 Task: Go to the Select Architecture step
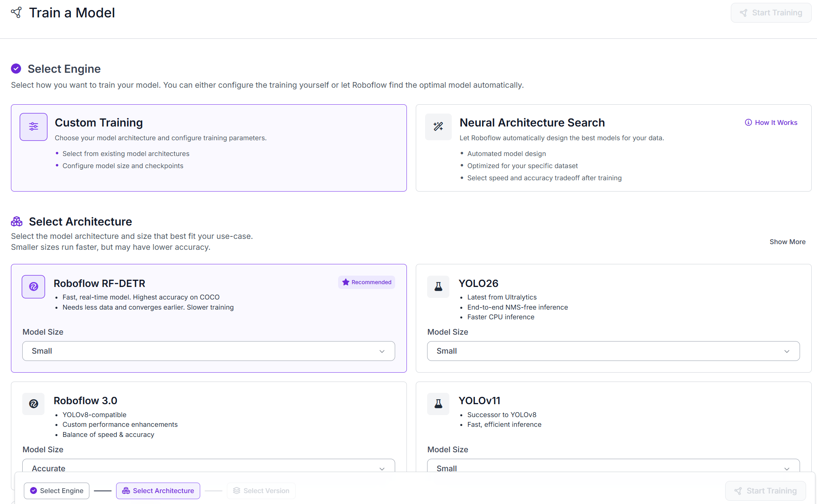click(x=158, y=491)
